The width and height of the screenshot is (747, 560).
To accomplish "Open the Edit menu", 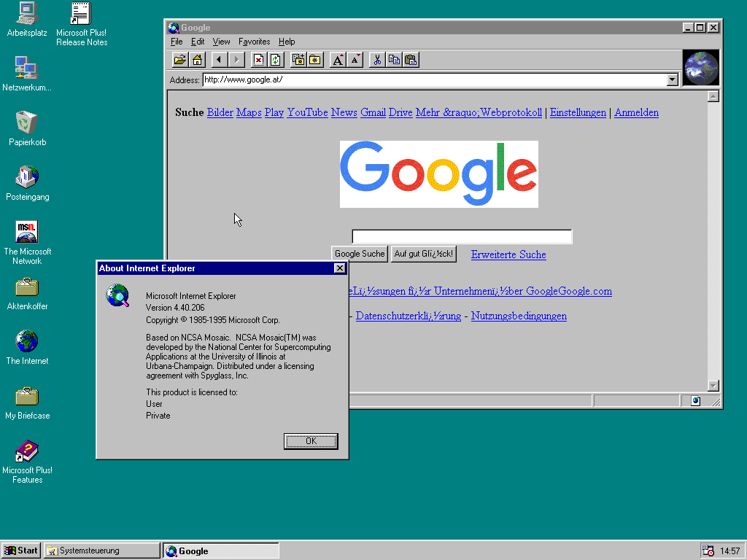I will (x=198, y=42).
